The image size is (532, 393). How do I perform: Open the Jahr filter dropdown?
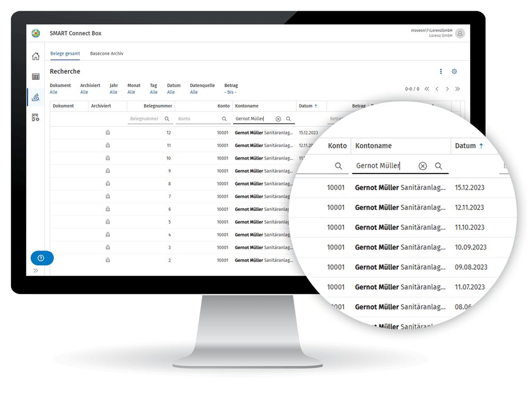(x=113, y=92)
